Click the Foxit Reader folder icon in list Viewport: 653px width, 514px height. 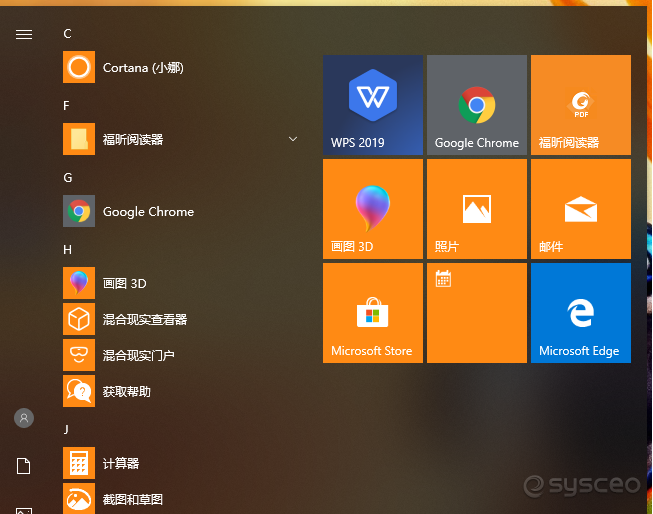pyautogui.click(x=79, y=139)
